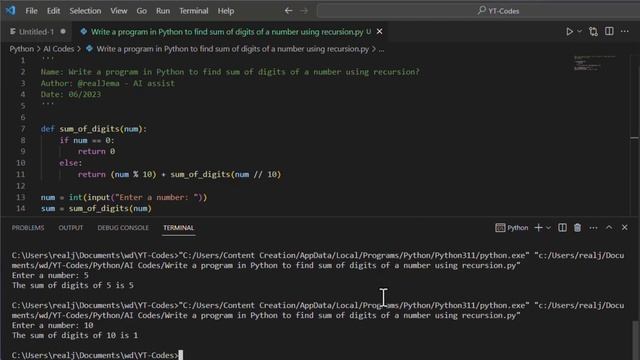The image size is (640, 360).
Task: Click the editor vertical scrollbar
Action: tap(634, 135)
